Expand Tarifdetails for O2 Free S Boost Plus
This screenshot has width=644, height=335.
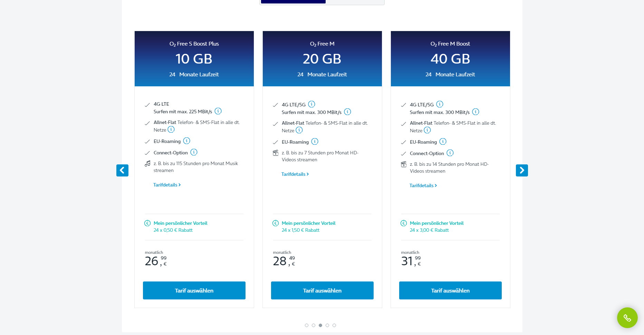(167, 185)
